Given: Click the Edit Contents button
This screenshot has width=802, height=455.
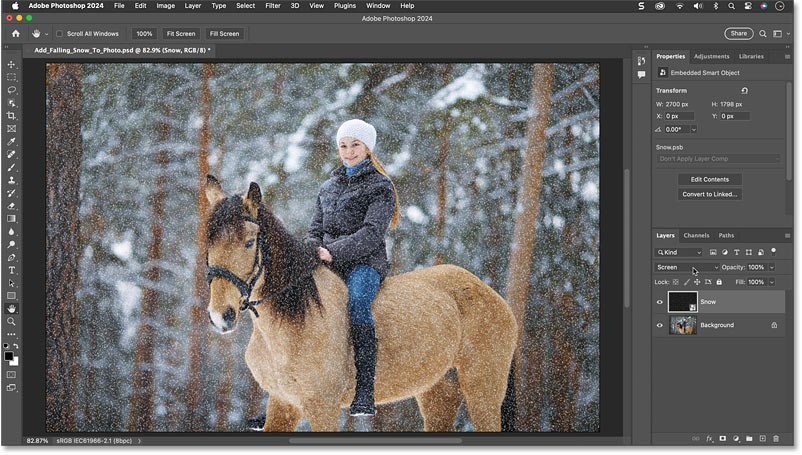Looking at the screenshot, I should click(x=709, y=179).
